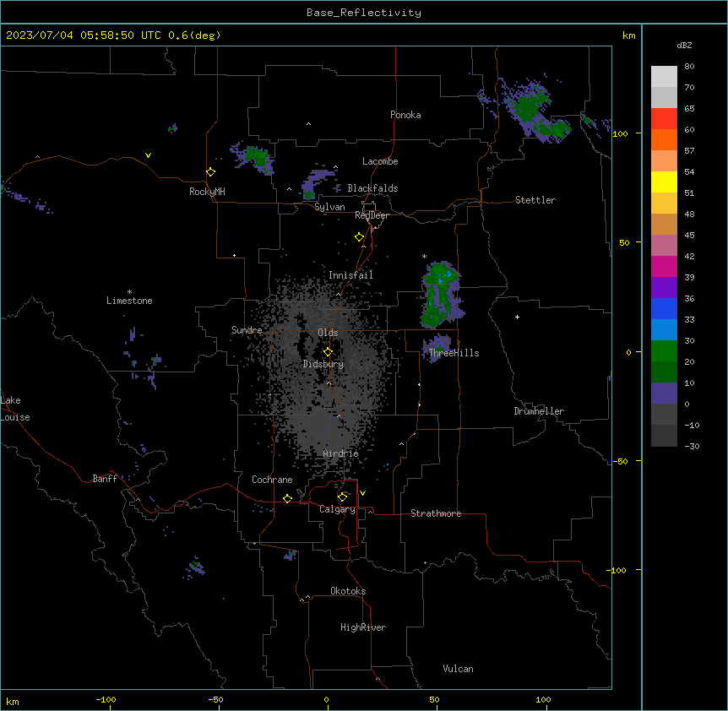Click the Didsbury label

[x=323, y=364]
